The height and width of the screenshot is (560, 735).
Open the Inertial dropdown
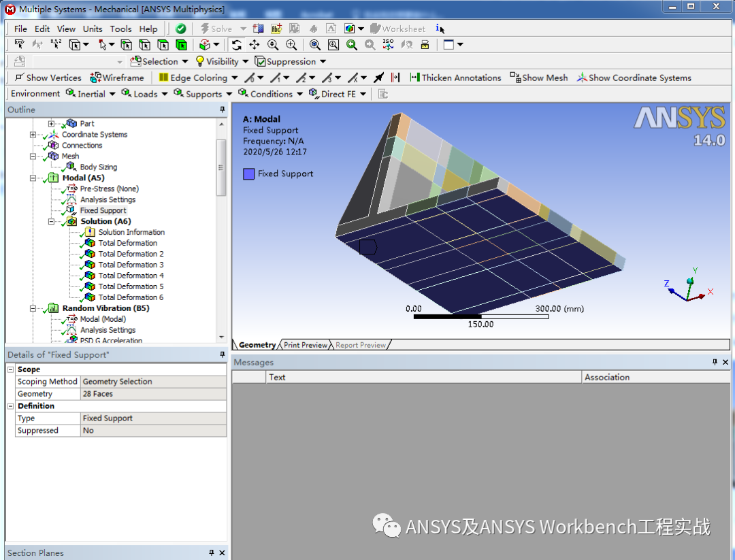pyautogui.click(x=91, y=94)
